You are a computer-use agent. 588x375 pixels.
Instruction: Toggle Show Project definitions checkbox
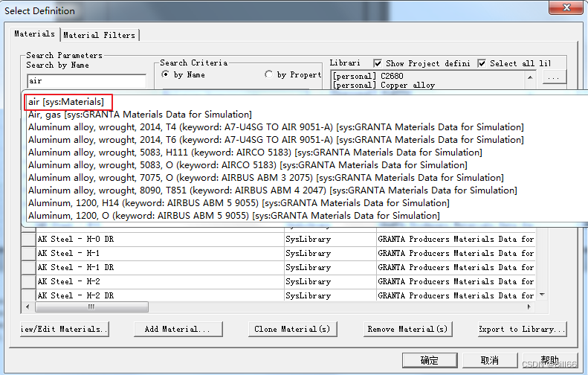pyautogui.click(x=378, y=63)
